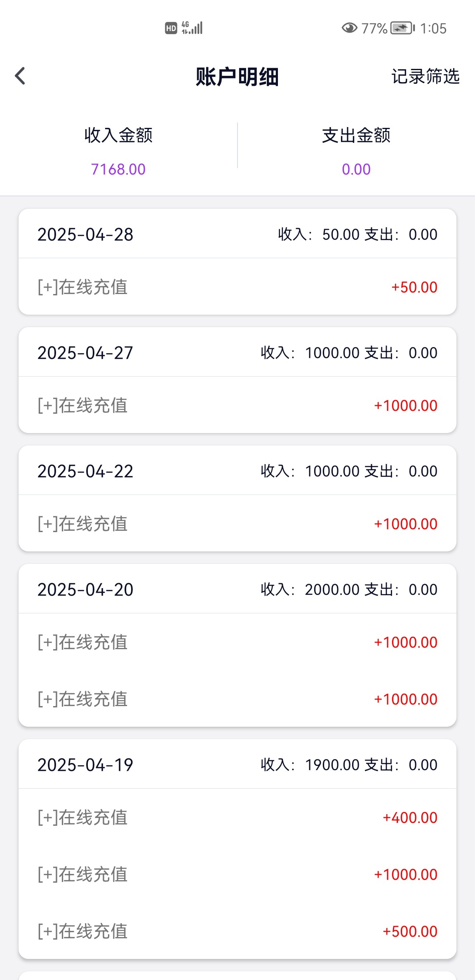Tap the back arrow icon
This screenshot has width=475, height=980.
coord(20,76)
